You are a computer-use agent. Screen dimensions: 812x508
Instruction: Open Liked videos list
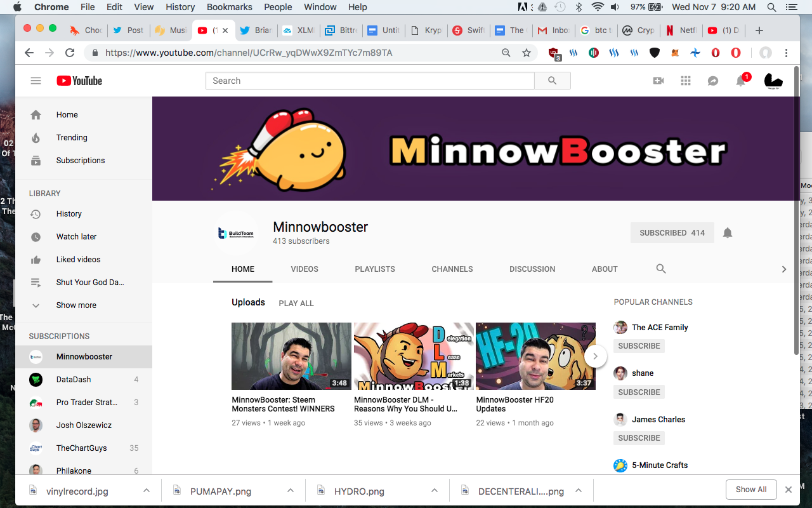click(84, 260)
